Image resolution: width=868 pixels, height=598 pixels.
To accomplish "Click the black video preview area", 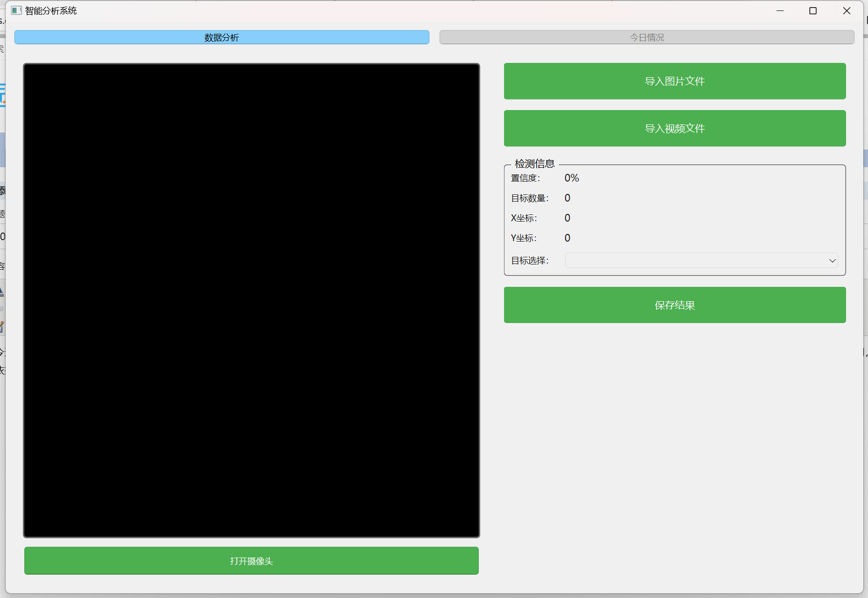I will coord(252,300).
